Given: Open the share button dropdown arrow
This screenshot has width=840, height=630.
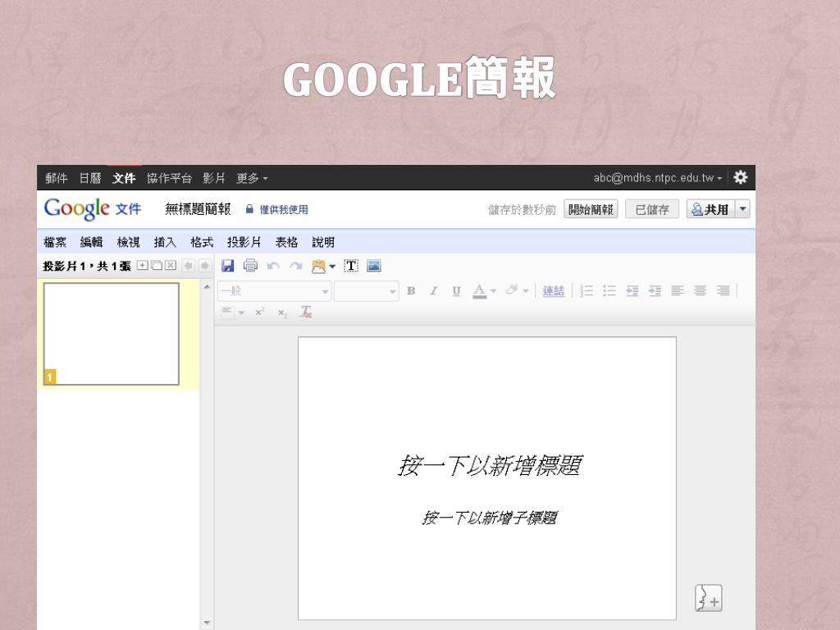Looking at the screenshot, I should point(742,209).
